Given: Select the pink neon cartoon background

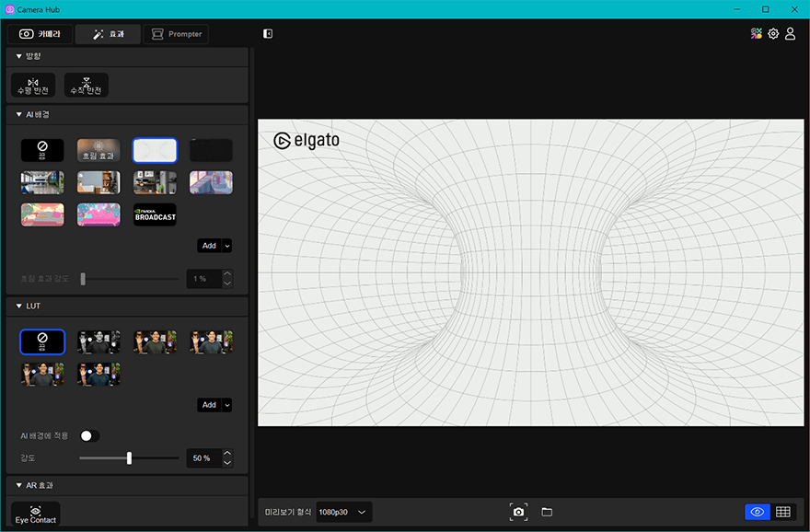Looking at the screenshot, I should point(98,214).
